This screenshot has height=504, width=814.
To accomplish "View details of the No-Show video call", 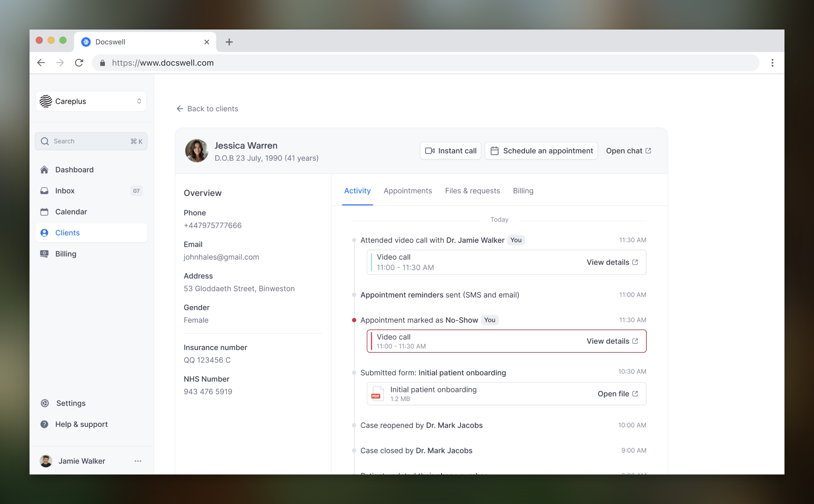I will click(x=612, y=341).
